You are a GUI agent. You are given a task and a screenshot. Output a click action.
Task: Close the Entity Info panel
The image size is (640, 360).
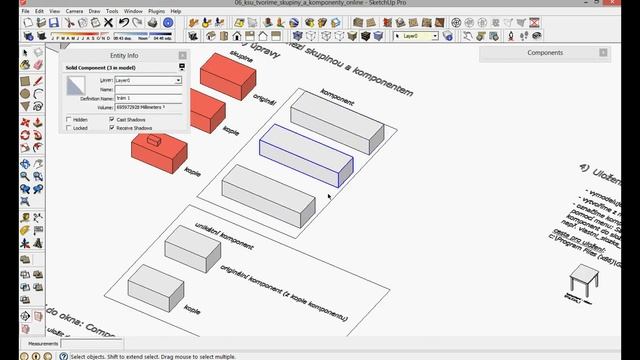pos(182,56)
